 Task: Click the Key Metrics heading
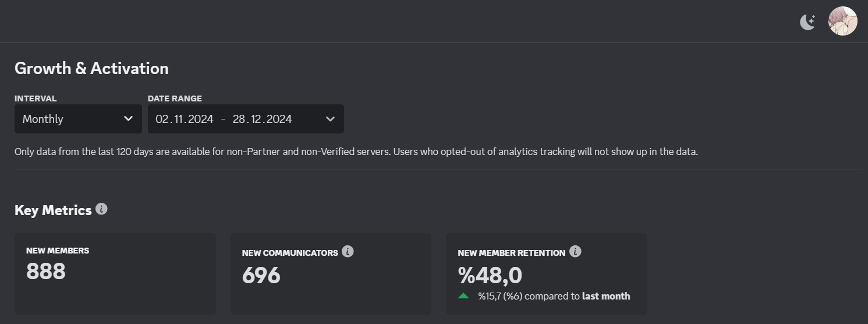point(53,210)
